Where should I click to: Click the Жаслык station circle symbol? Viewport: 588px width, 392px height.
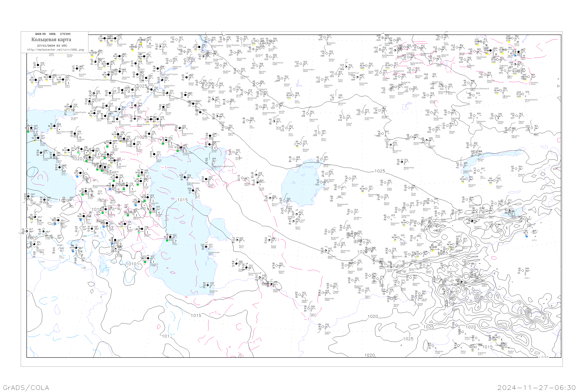[270, 198]
